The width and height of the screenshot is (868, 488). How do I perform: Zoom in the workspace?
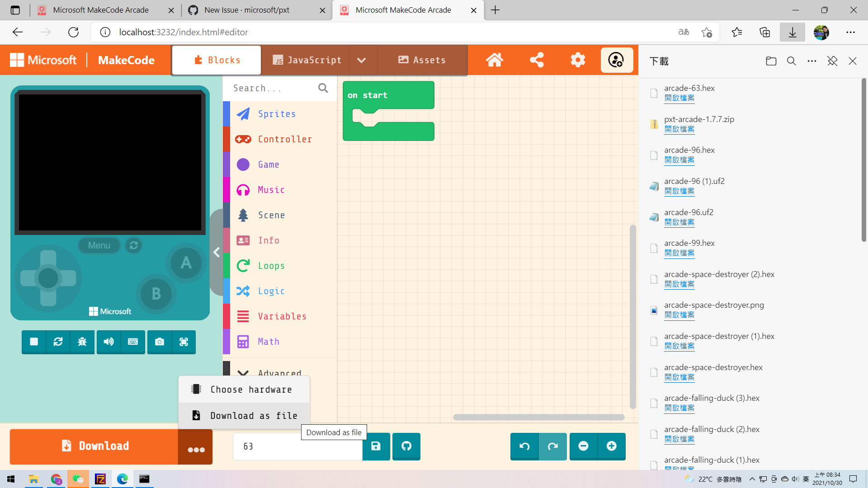612,446
